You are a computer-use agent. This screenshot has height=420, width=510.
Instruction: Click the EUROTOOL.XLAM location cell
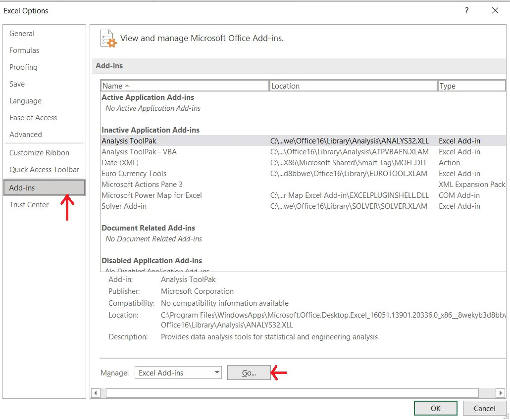349,174
